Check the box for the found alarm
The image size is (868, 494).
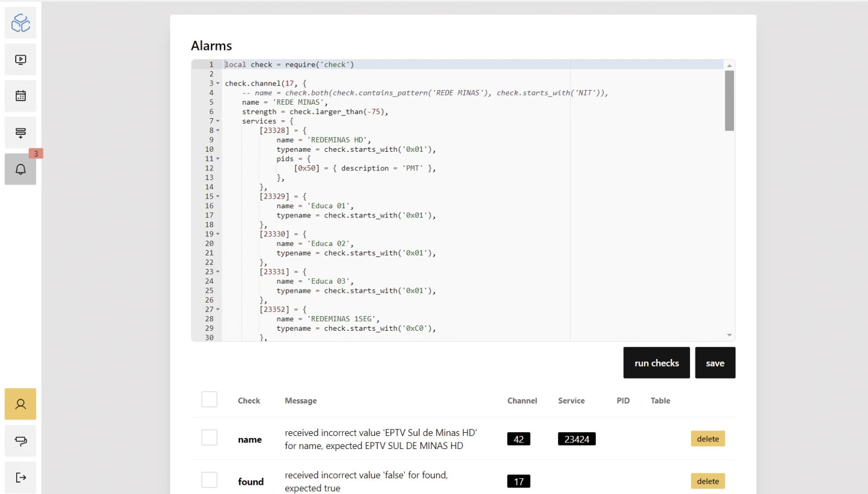click(x=209, y=480)
